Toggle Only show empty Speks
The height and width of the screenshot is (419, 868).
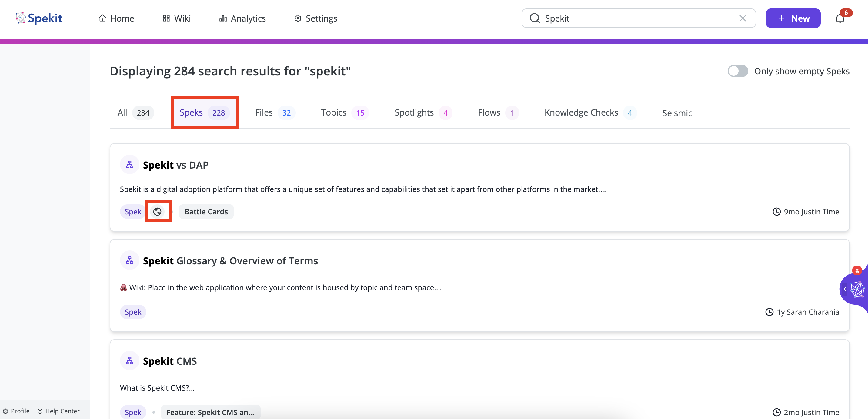click(x=738, y=71)
